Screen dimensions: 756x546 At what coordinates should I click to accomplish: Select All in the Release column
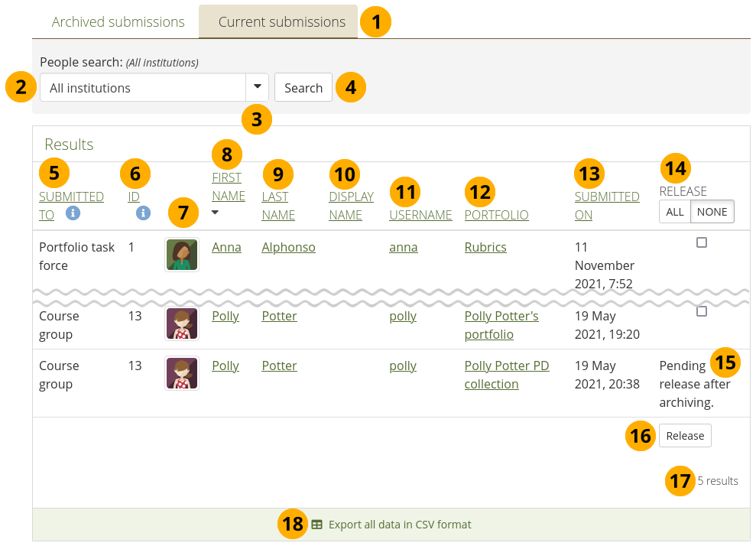675,212
